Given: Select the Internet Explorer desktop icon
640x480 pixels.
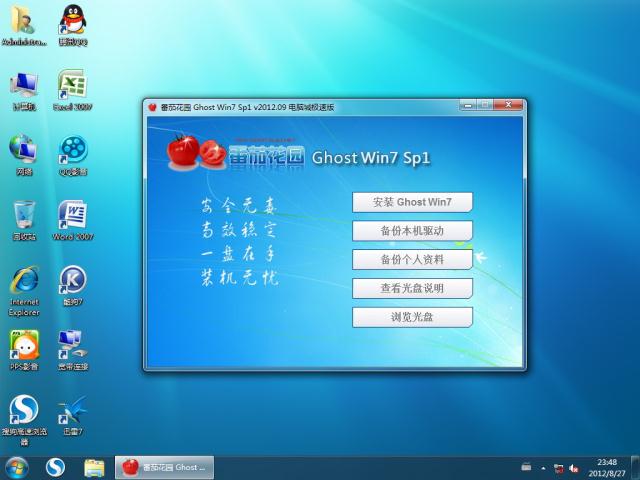Looking at the screenshot, I should pyautogui.click(x=24, y=291).
